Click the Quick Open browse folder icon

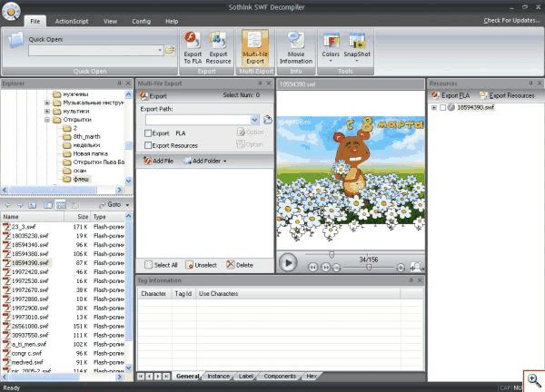(x=170, y=50)
